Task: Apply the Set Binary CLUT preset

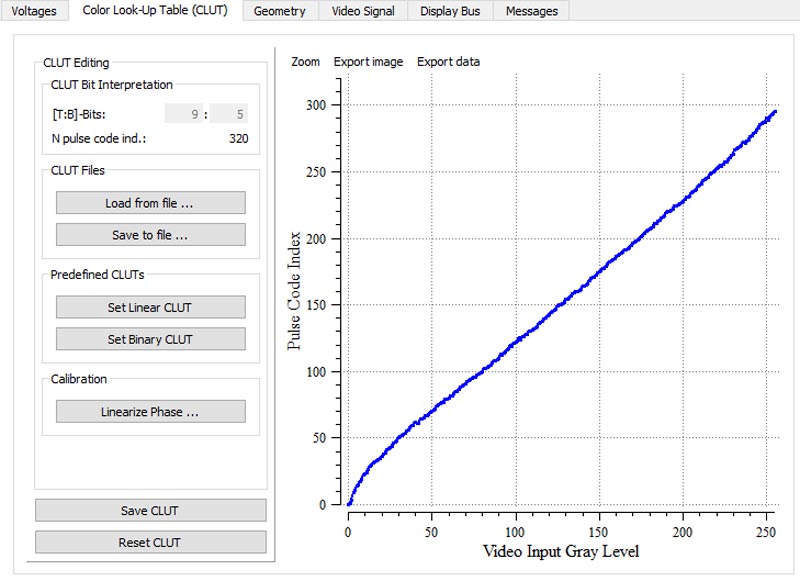Action: point(151,339)
